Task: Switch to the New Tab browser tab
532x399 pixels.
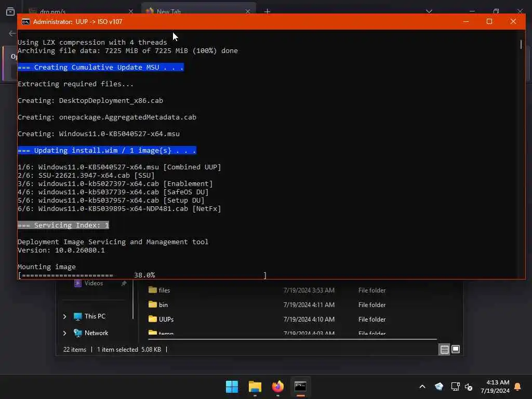Action: 199,9
